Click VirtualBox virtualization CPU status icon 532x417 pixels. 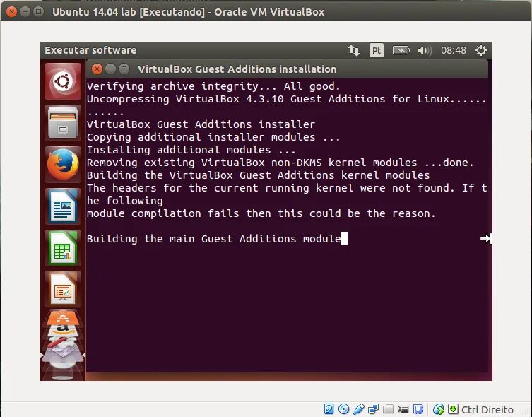[418, 409]
